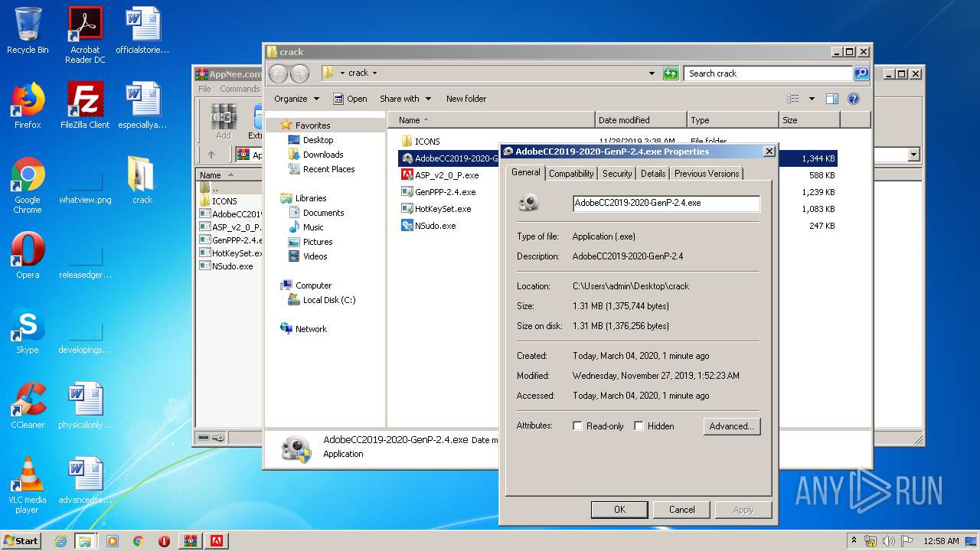Sort by Name column header

[492, 120]
